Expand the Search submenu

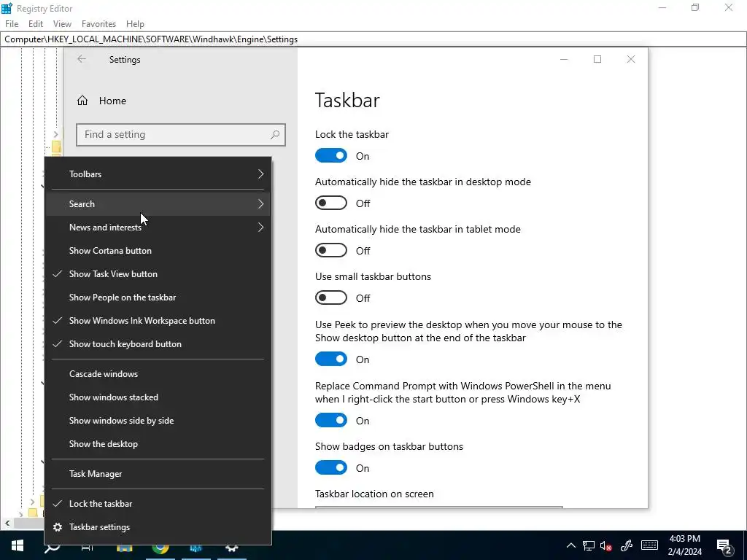click(x=158, y=204)
